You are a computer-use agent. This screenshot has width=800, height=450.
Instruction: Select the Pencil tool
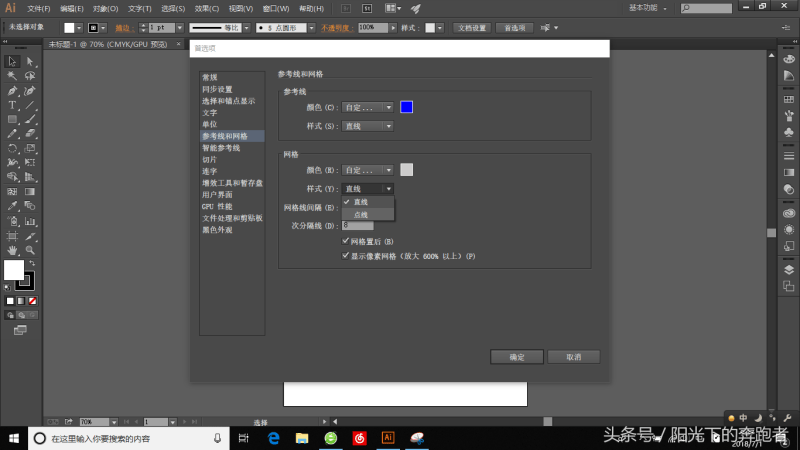point(12,134)
